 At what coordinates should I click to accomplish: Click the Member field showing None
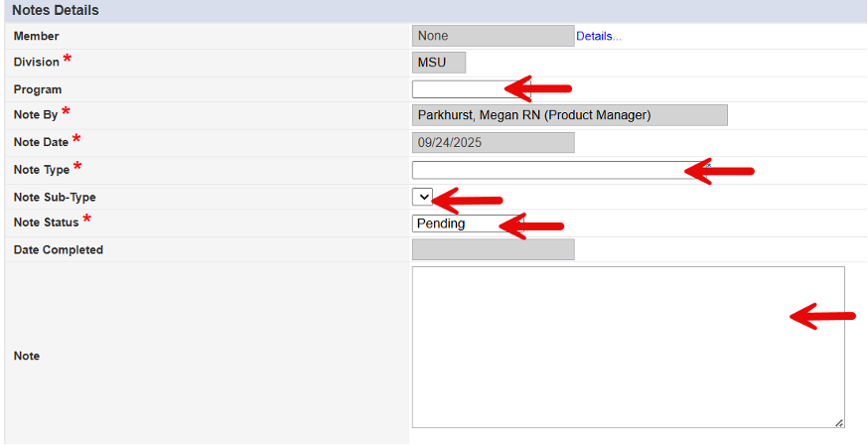tap(494, 36)
